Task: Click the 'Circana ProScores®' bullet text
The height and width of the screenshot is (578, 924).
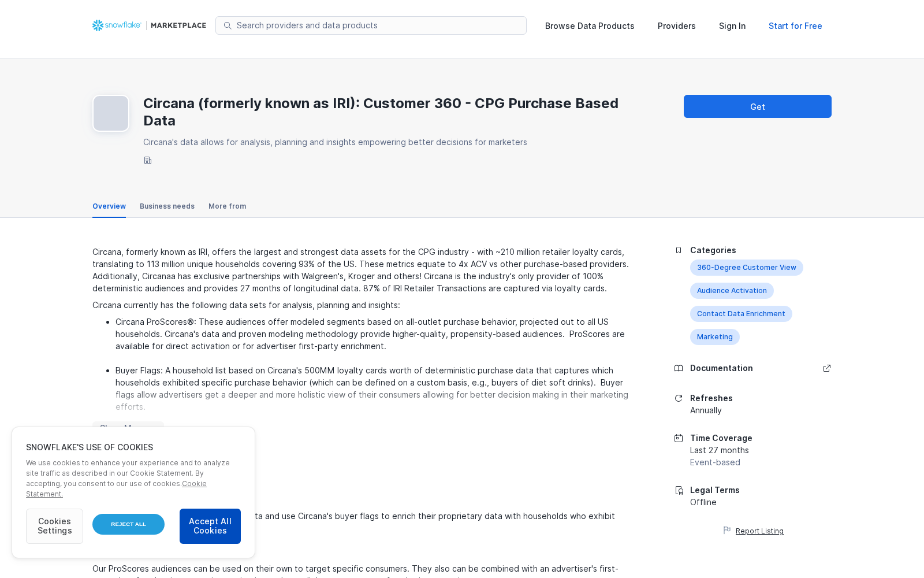Action: point(155,322)
